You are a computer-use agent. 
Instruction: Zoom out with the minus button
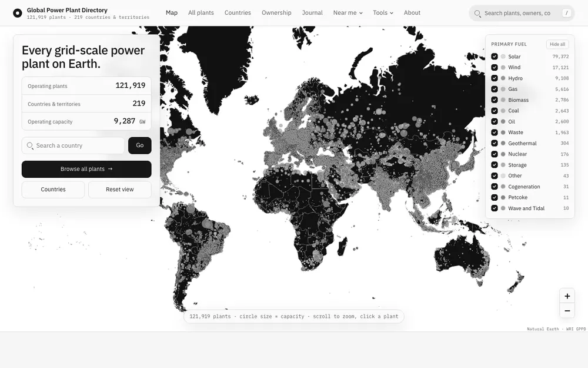tap(567, 311)
